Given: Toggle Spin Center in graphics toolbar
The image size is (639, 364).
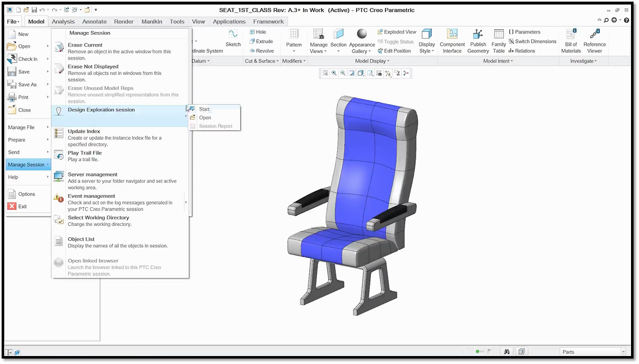Looking at the screenshot, I should [x=406, y=73].
